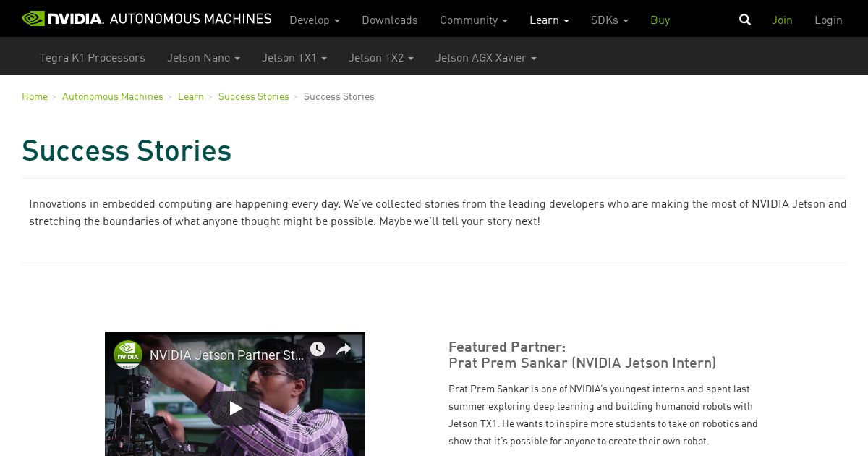Screen dimensions: 868x456
Task: Expand the Develop dropdown menu
Action: 315,20
